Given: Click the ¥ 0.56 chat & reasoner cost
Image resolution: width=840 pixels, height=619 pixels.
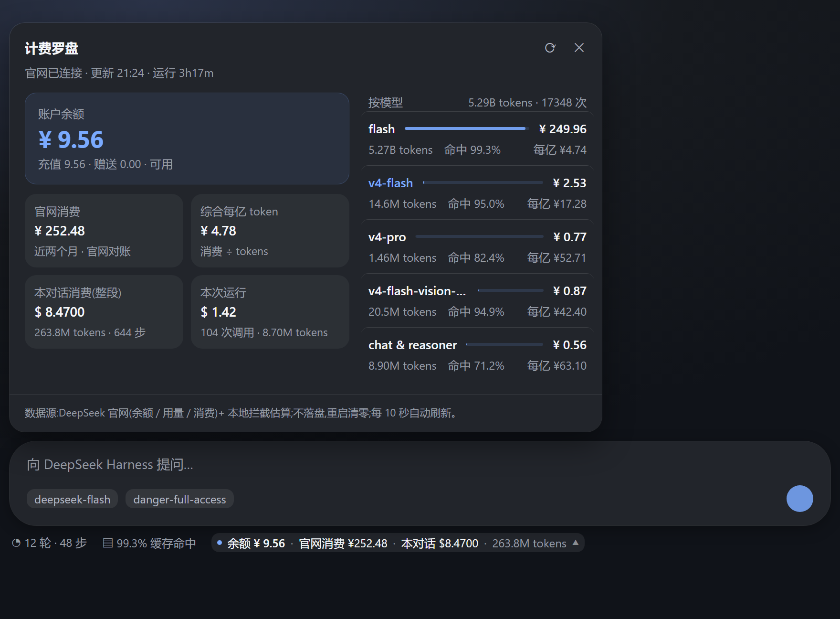Looking at the screenshot, I should click(570, 345).
